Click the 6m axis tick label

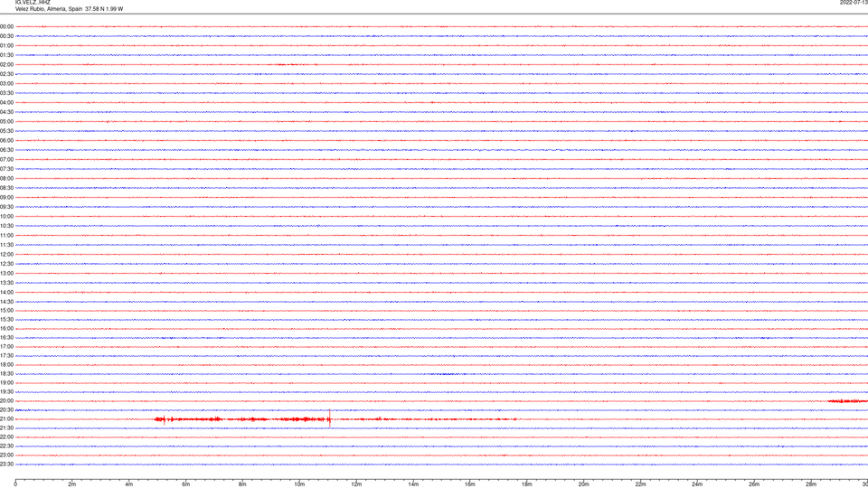coord(186,484)
